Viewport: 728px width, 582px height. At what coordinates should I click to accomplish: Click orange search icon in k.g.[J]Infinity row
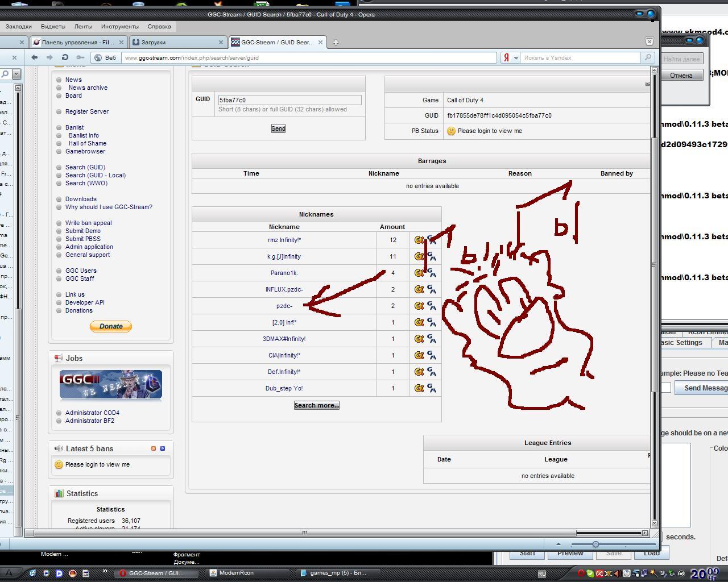(419, 256)
